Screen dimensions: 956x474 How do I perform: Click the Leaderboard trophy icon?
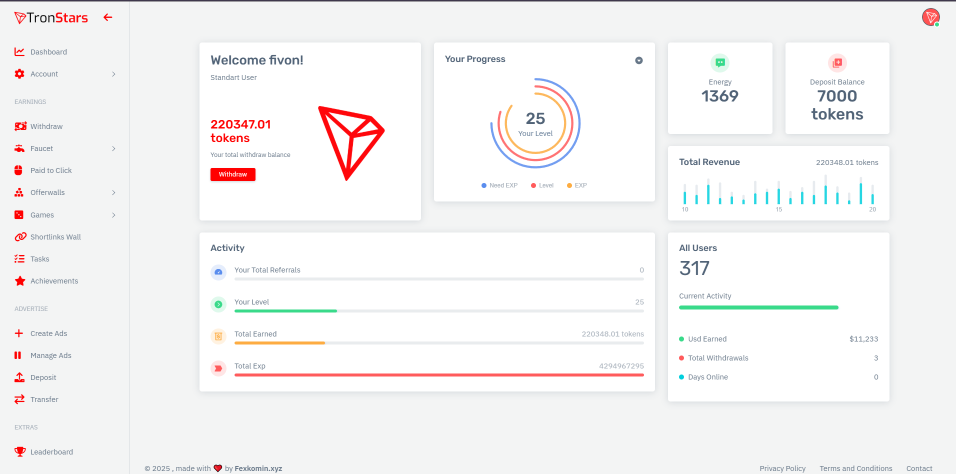(20, 452)
